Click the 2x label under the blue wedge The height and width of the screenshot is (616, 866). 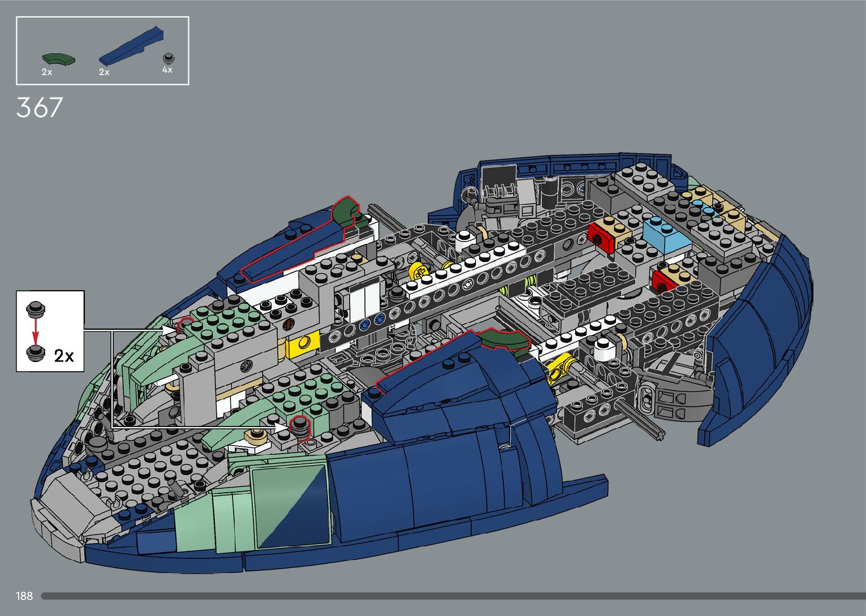tap(104, 72)
